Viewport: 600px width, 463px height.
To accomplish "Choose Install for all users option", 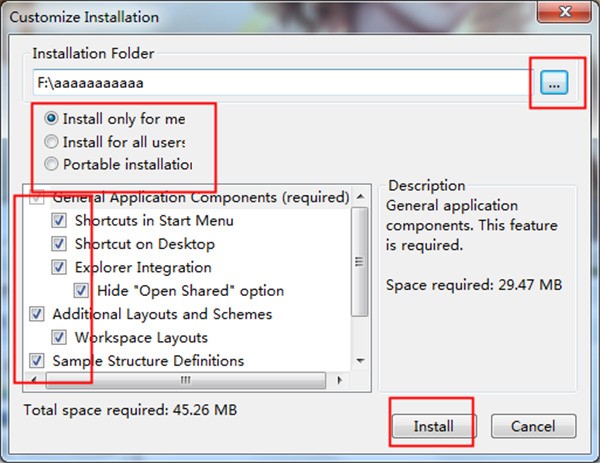I will (x=51, y=142).
